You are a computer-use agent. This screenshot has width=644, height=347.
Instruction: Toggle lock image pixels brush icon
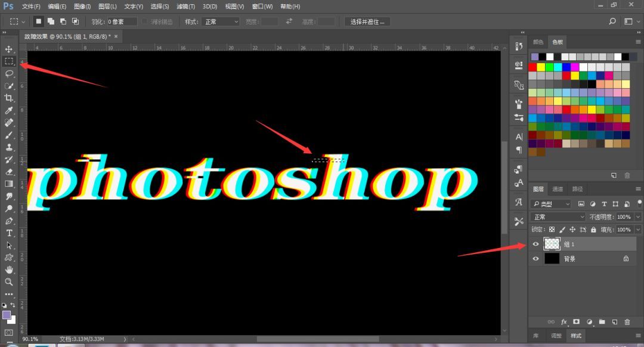click(562, 230)
